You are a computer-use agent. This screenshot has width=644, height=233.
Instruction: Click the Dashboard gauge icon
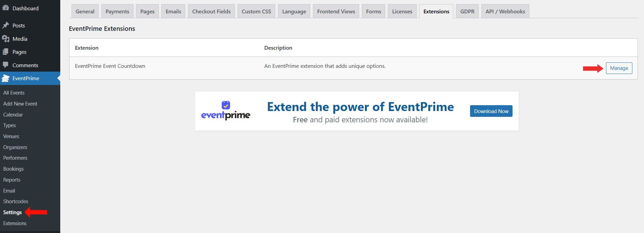tap(5, 8)
